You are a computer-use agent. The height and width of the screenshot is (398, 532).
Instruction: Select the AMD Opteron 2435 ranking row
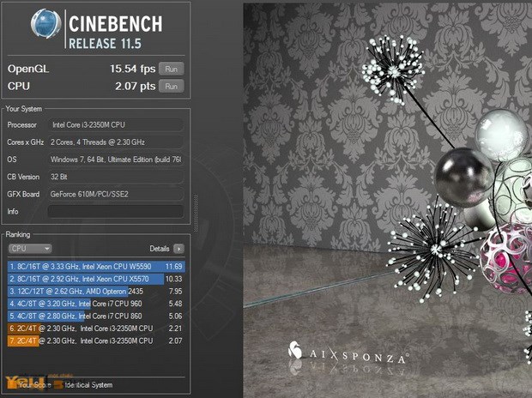95,291
